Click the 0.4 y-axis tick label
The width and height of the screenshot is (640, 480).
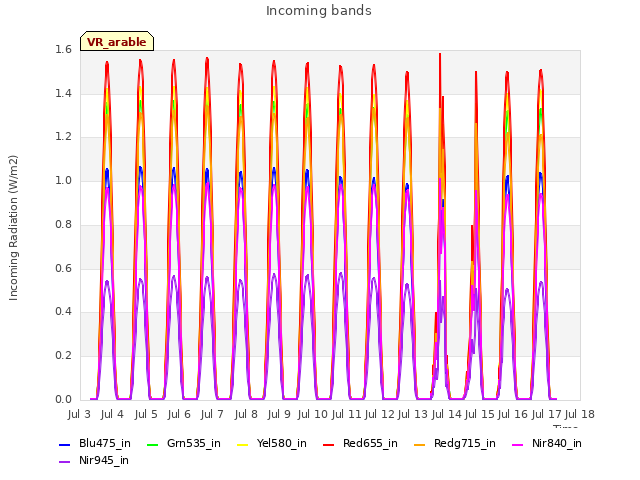point(63,312)
